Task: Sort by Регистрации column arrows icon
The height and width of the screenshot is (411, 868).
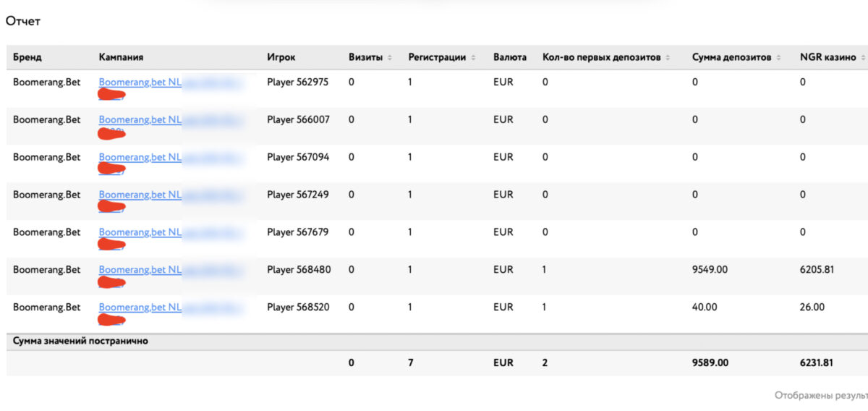Action: pos(474,57)
